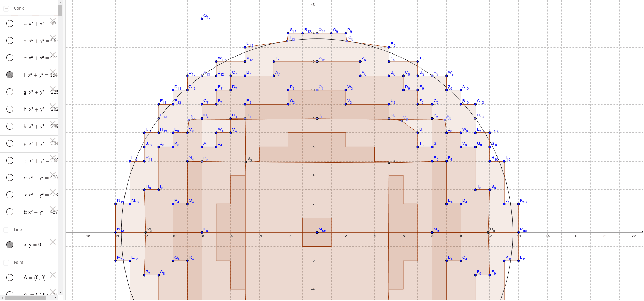Delete line a: y = 0 with X icon

53,242
